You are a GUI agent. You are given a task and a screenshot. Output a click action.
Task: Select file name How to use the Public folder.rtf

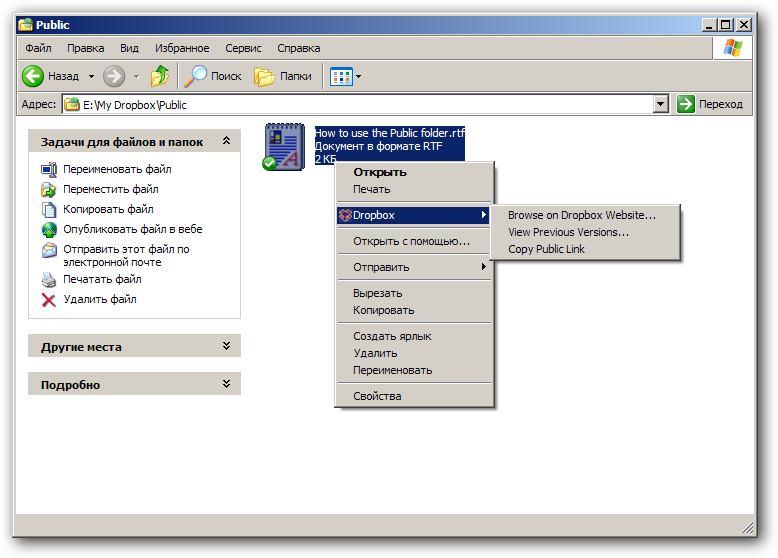click(x=389, y=133)
